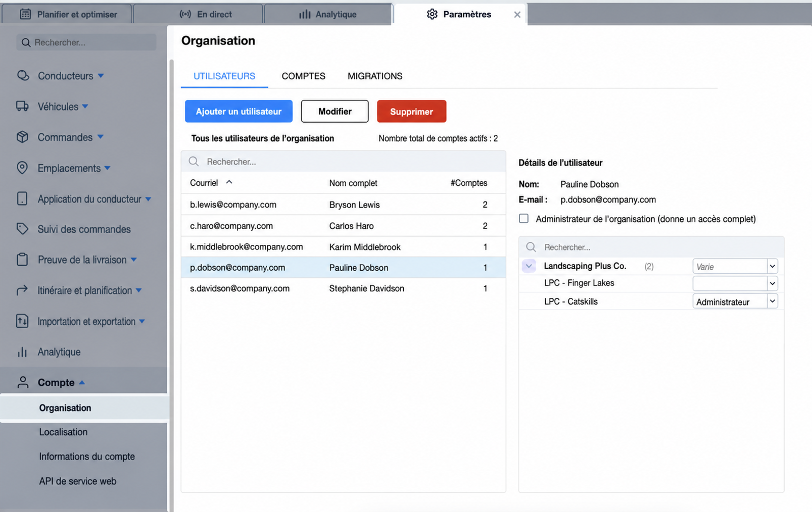Expand Importation et exportation menu arrow
This screenshot has width=812, height=512.
click(142, 321)
